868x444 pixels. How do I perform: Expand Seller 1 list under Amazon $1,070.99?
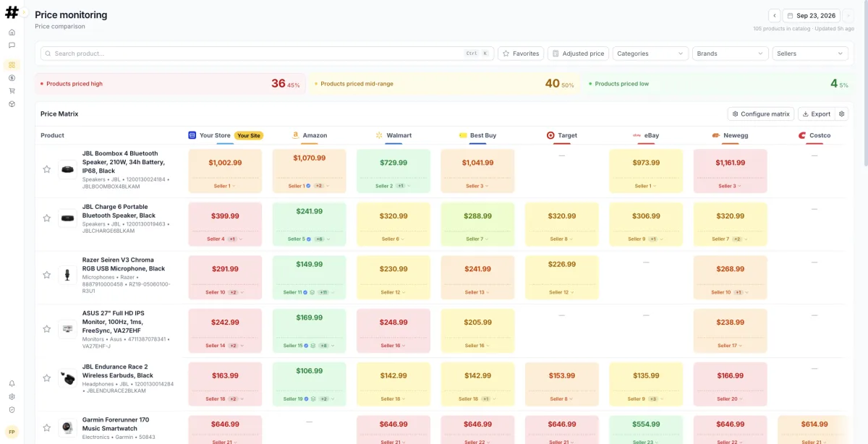pos(309,186)
